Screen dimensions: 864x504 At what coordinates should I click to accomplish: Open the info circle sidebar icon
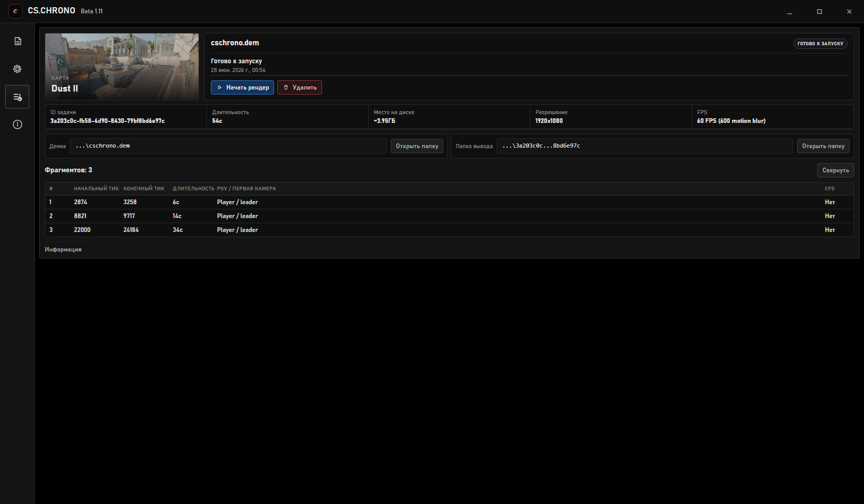[x=17, y=124]
